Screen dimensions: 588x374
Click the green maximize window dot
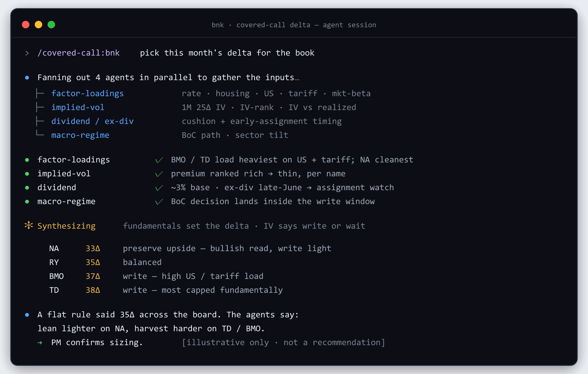tap(51, 25)
